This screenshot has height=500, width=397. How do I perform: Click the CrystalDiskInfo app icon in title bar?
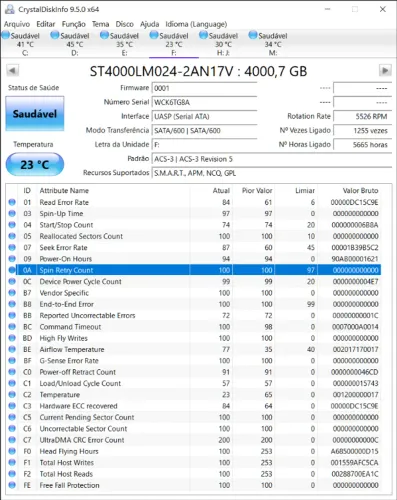pos(10,9)
